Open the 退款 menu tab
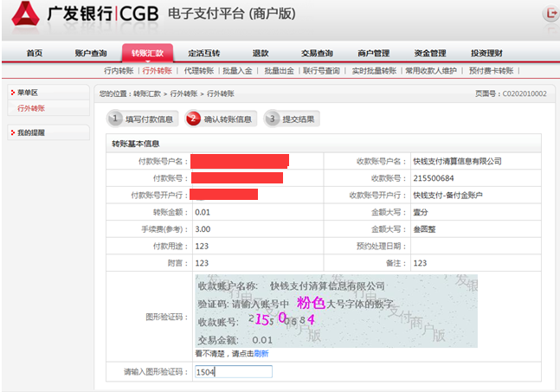The height and width of the screenshot is (392, 560). tap(261, 54)
